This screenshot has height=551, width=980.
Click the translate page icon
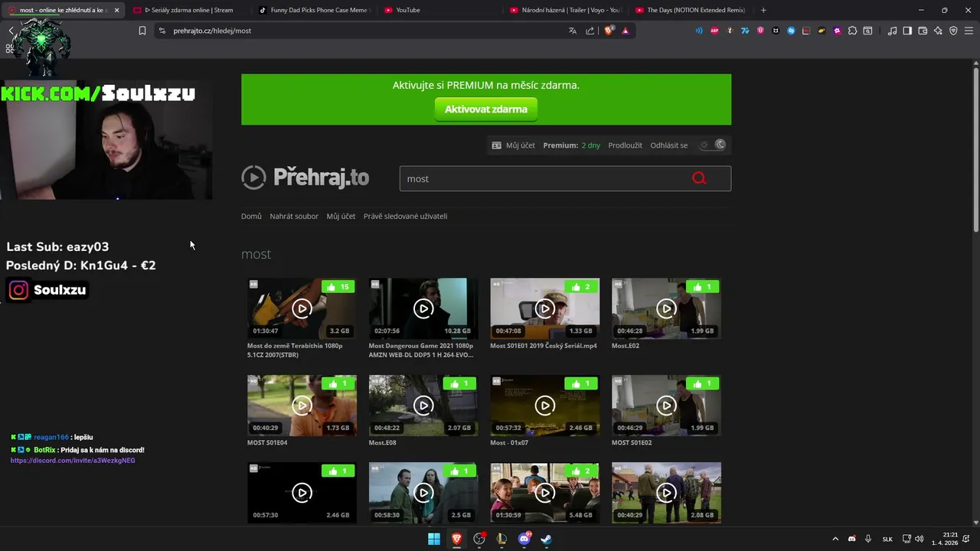point(572,31)
